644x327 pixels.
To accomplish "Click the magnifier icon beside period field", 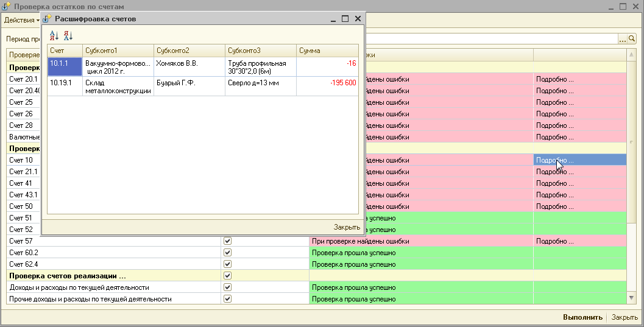I will point(632,39).
